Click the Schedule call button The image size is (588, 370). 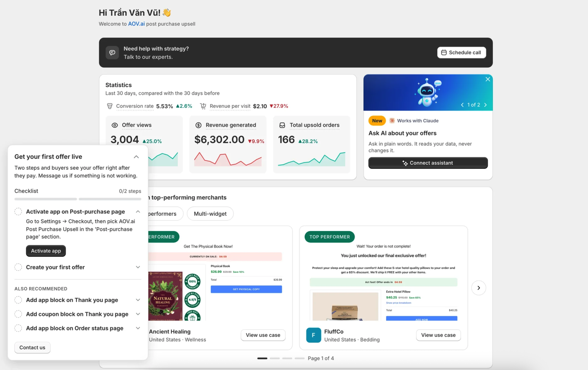[461, 53]
